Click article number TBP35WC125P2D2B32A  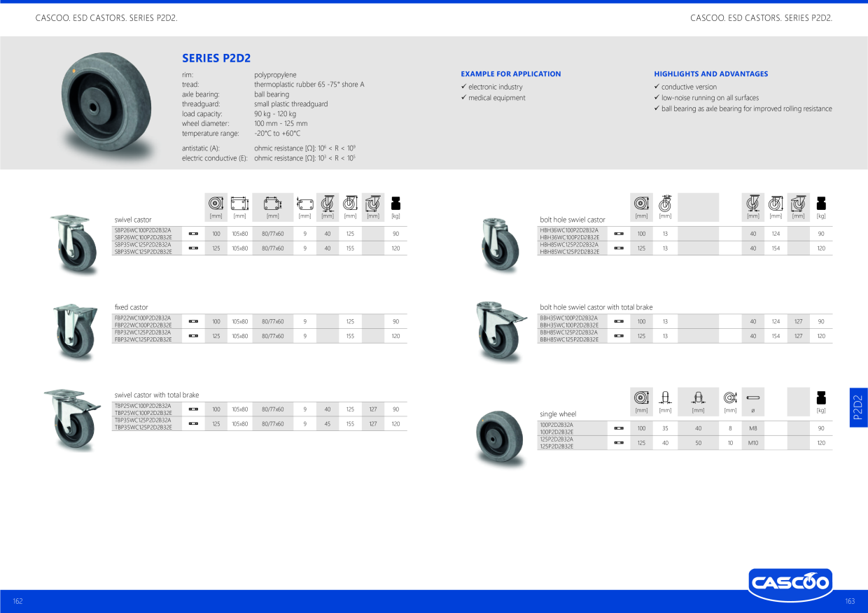point(143,420)
